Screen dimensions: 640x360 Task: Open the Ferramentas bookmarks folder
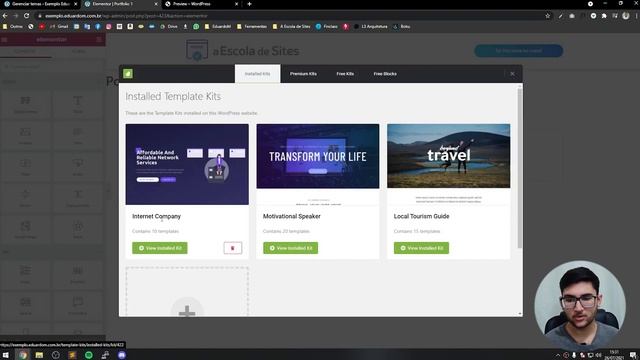[x=251, y=27]
